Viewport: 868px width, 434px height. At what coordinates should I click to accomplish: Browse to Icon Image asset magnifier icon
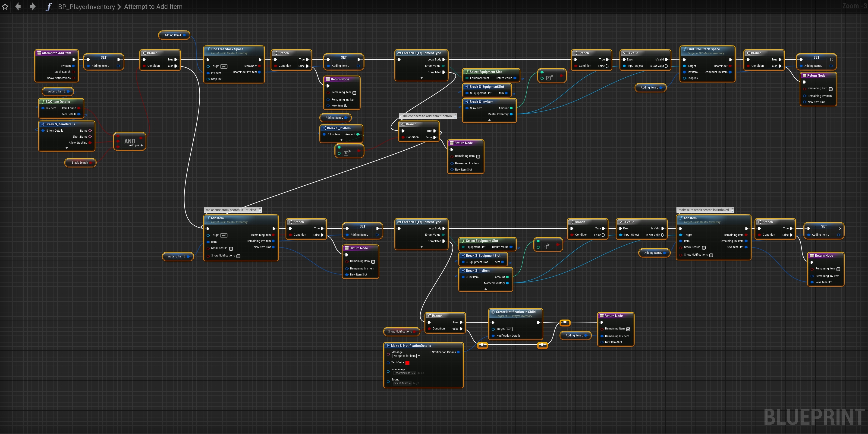[x=422, y=373]
